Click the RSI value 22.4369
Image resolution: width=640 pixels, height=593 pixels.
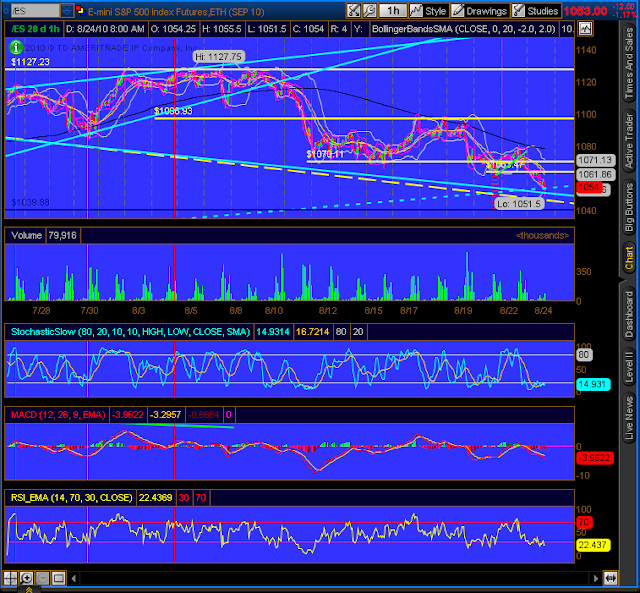pyautogui.click(x=156, y=498)
